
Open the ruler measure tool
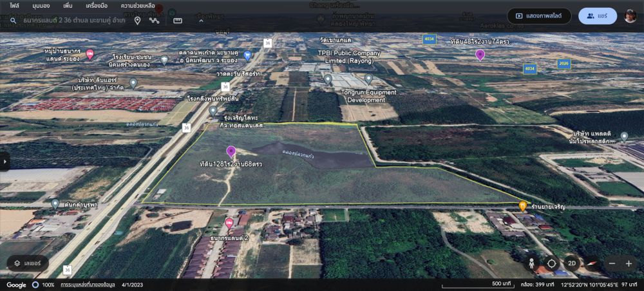point(178,21)
